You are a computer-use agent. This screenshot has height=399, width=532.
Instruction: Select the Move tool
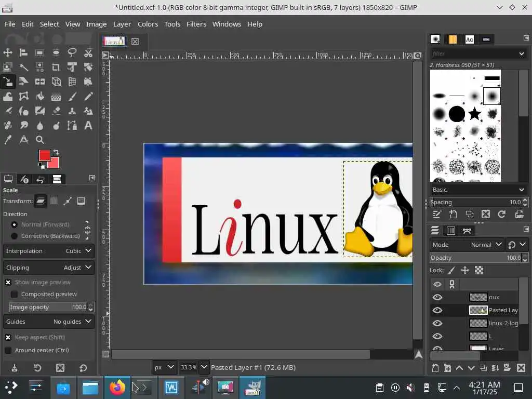pos(7,52)
